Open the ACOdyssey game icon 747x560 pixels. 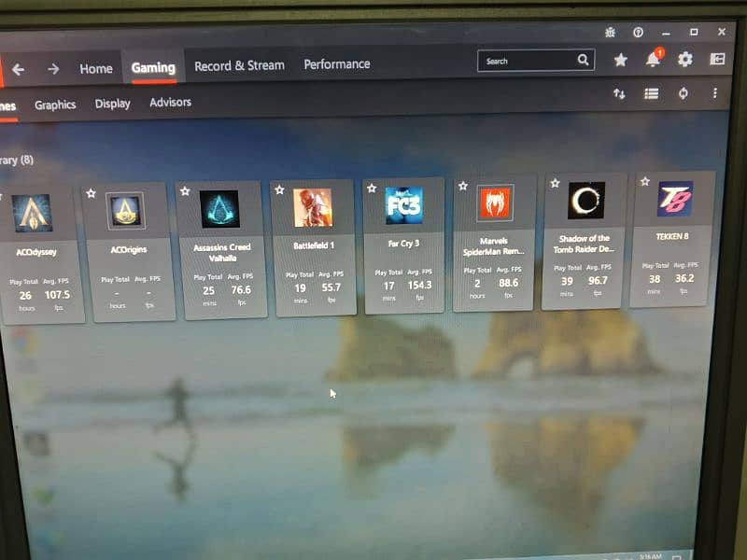[32, 214]
